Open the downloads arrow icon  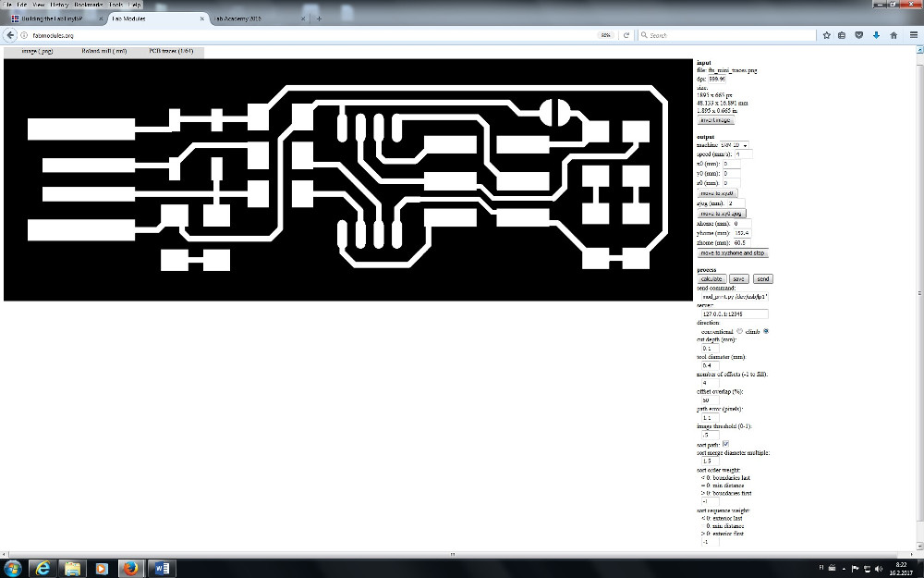[876, 35]
